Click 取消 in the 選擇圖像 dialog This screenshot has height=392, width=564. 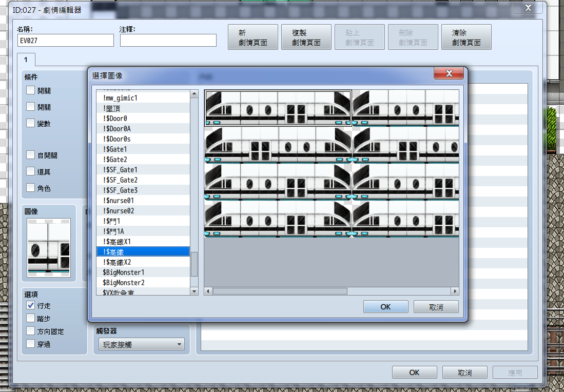pos(436,307)
